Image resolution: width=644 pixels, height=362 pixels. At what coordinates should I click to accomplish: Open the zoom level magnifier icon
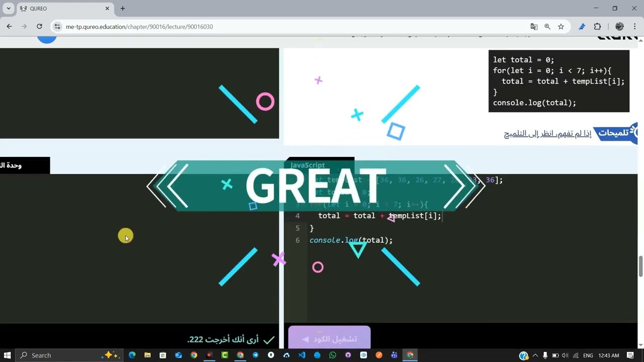pyautogui.click(x=547, y=27)
